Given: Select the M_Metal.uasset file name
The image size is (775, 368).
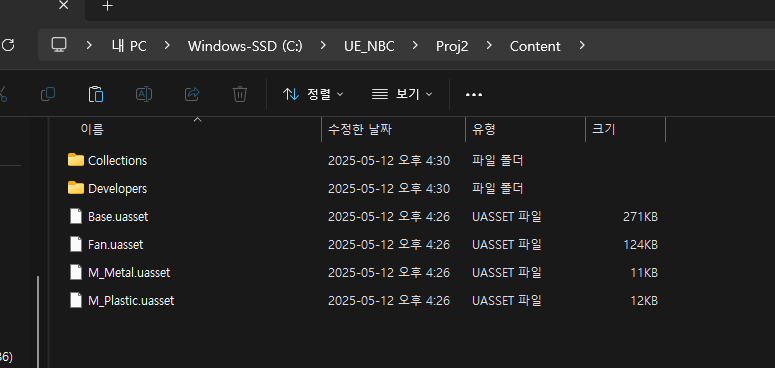Looking at the screenshot, I should 129,273.
